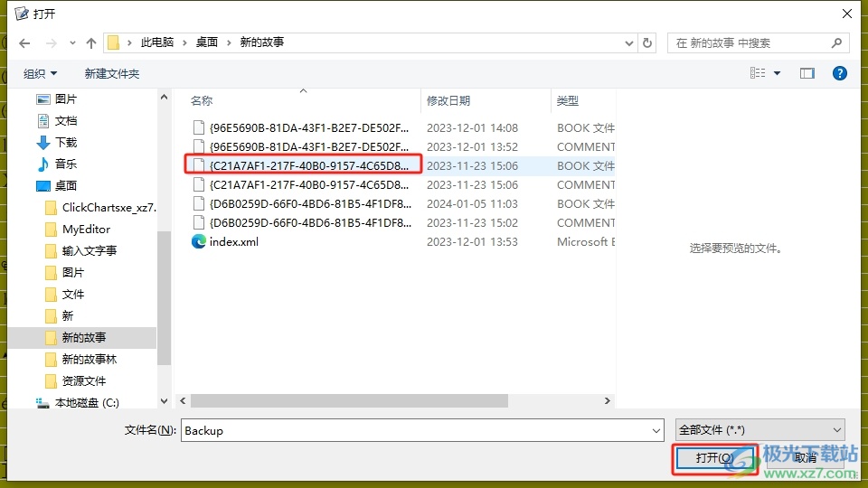Screen dimensions: 868x488
Task: Click 新的故事 in the address path
Action: [262, 42]
